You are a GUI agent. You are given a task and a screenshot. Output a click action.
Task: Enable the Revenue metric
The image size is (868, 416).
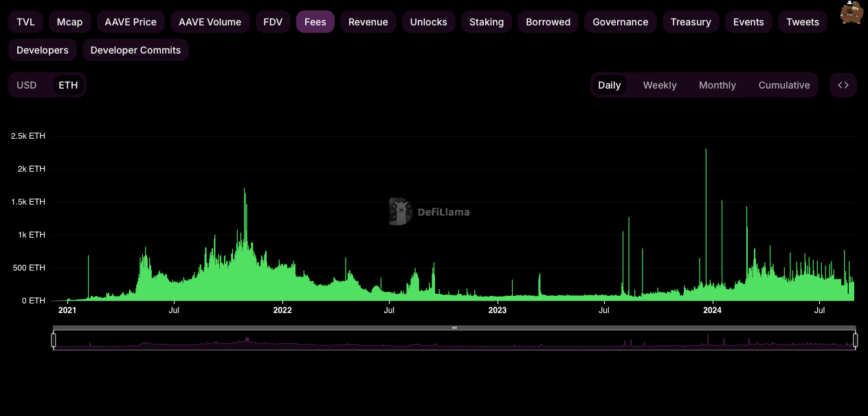pos(368,22)
